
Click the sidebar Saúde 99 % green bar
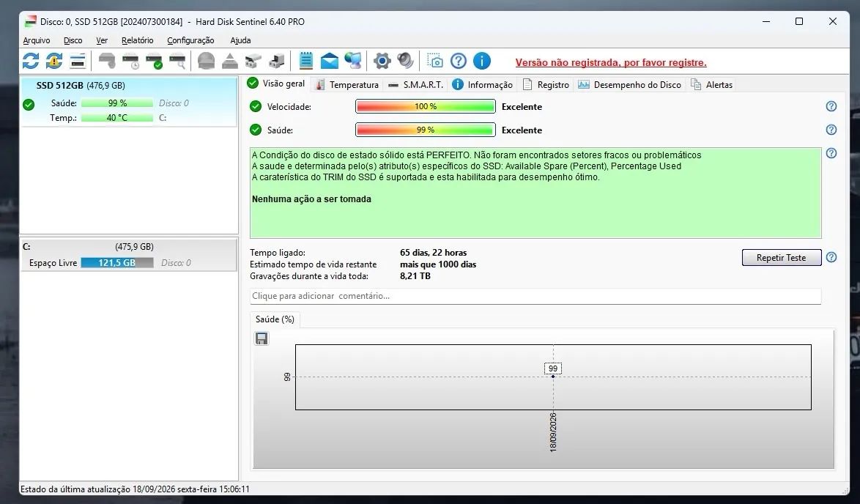116,103
